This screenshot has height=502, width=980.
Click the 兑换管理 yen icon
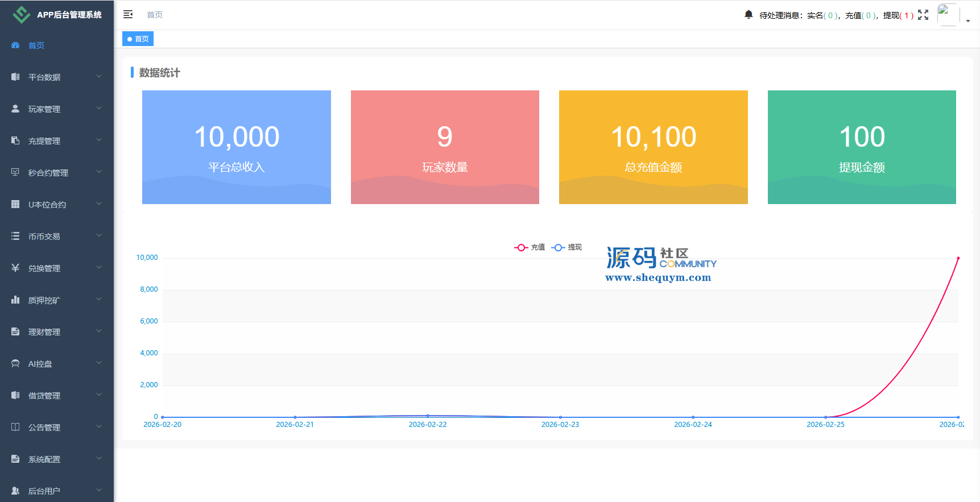[15, 268]
